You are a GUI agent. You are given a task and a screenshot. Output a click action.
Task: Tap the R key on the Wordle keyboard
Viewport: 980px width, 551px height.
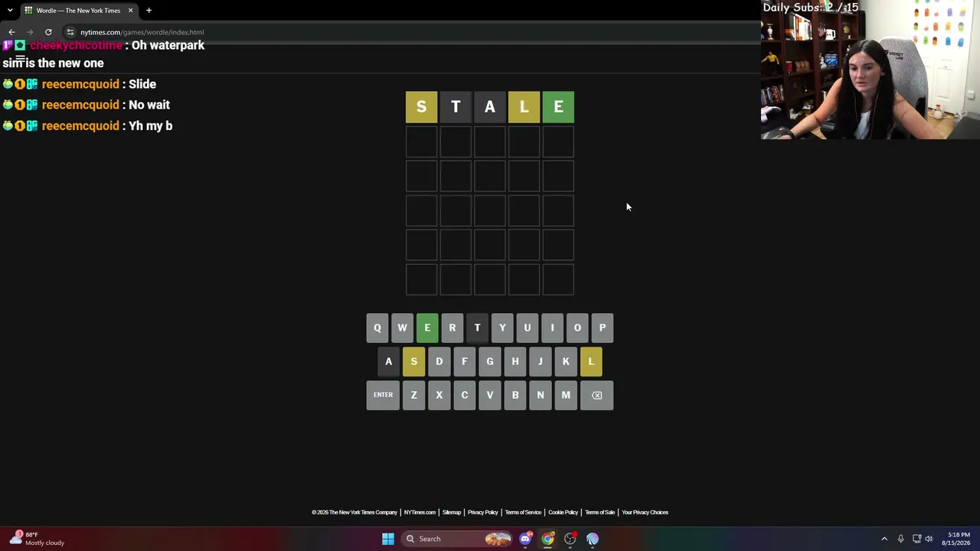pos(452,328)
